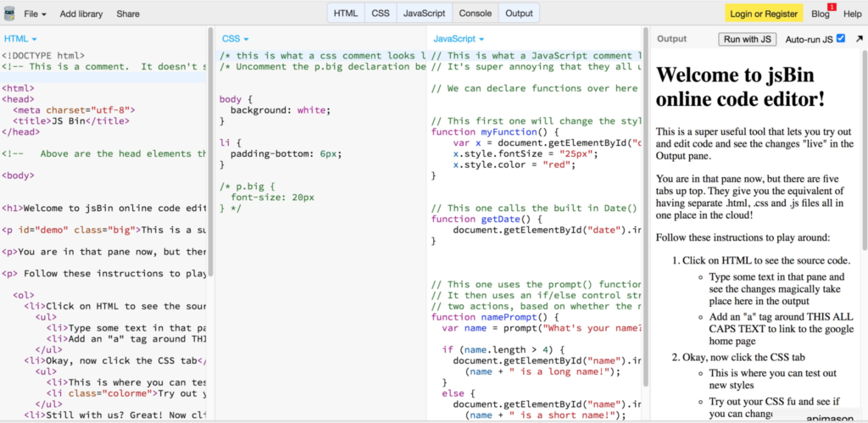Click the 'li {' selector line in CSS
Screen dimensions: 868x423
pos(231,143)
